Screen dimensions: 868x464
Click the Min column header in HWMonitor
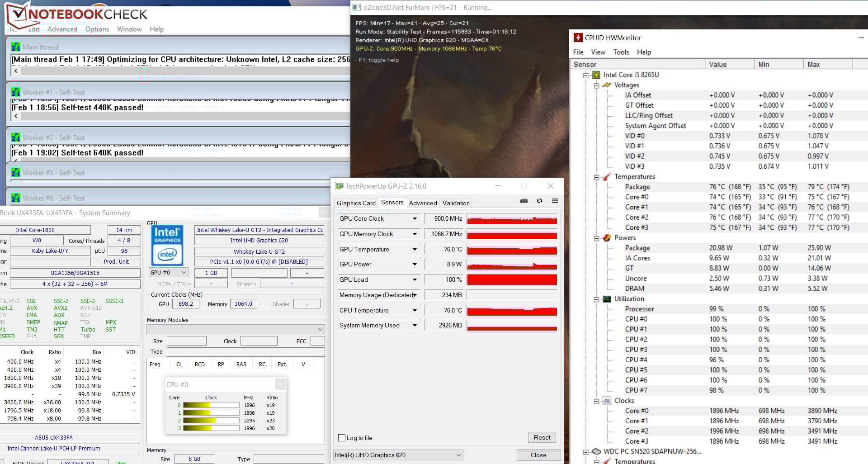pos(778,64)
